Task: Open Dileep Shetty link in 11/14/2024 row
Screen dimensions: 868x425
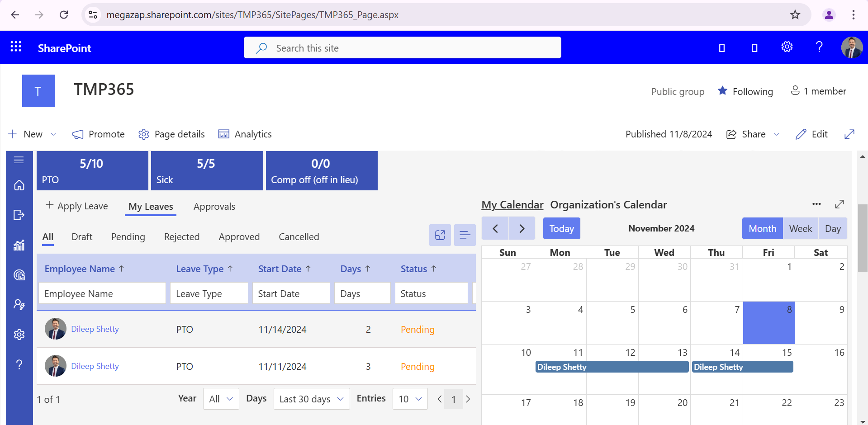Action: pyautogui.click(x=95, y=329)
